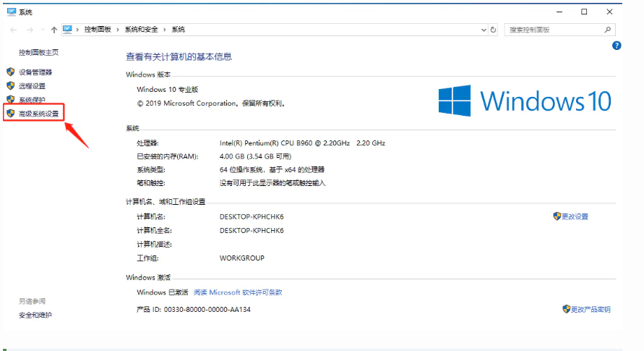The height and width of the screenshot is (351, 644).
Task: Click processor Intel Pentium B960 text
Action: (302, 143)
